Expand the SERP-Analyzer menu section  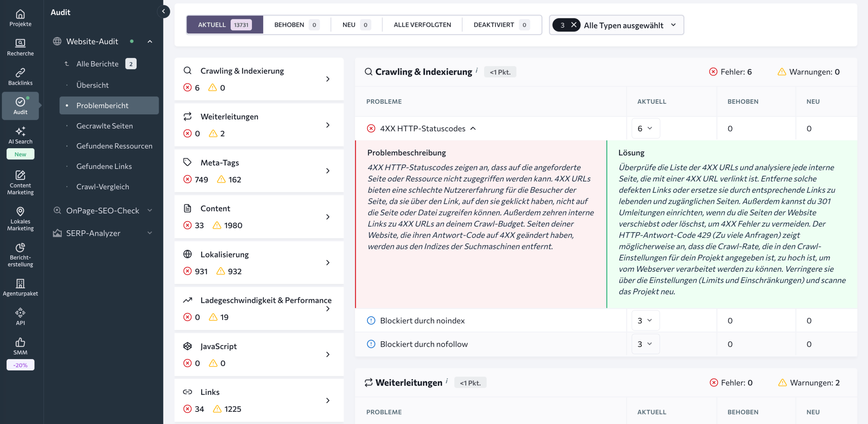(x=150, y=233)
